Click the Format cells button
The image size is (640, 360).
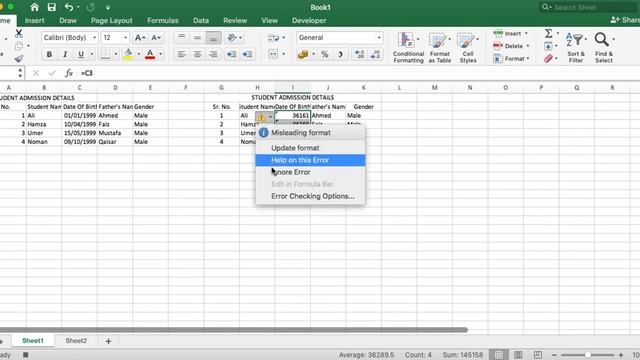click(x=511, y=59)
